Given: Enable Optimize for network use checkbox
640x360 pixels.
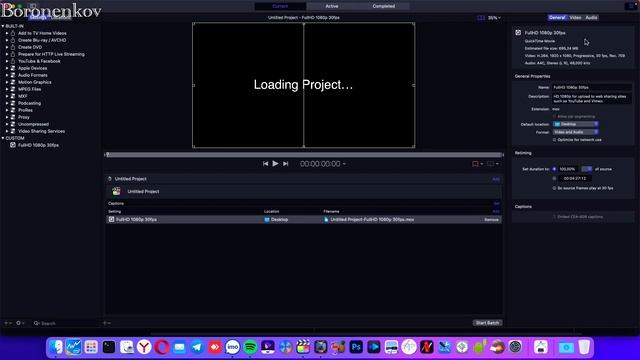Looking at the screenshot, I should [x=554, y=140].
